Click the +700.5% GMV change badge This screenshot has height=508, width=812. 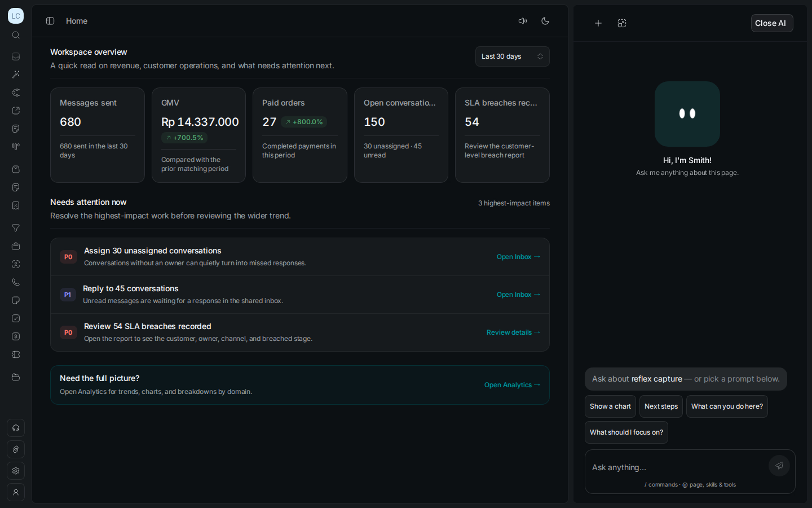(184, 138)
